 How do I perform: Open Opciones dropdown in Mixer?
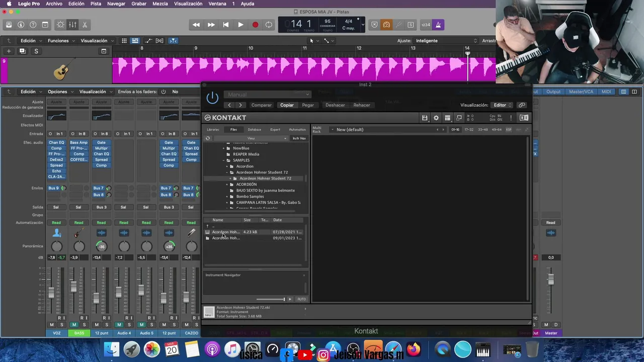tap(60, 92)
